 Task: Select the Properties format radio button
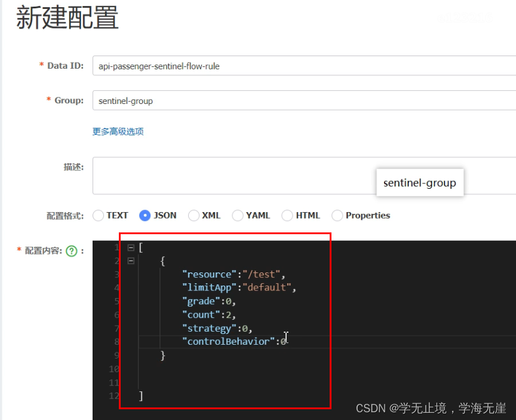coord(337,215)
